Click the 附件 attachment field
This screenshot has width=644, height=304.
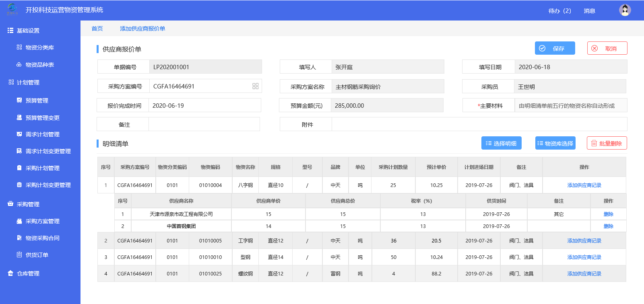tap(479, 124)
